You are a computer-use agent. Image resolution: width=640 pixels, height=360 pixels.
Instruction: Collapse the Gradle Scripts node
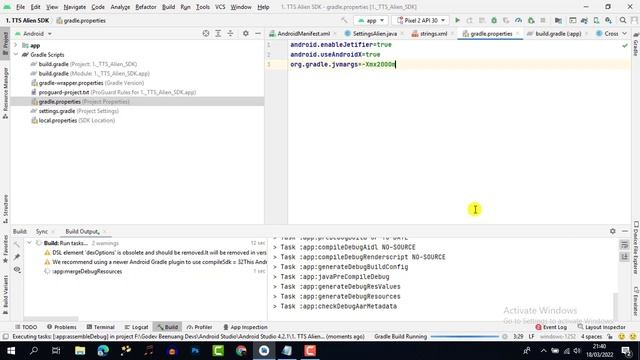[16, 54]
